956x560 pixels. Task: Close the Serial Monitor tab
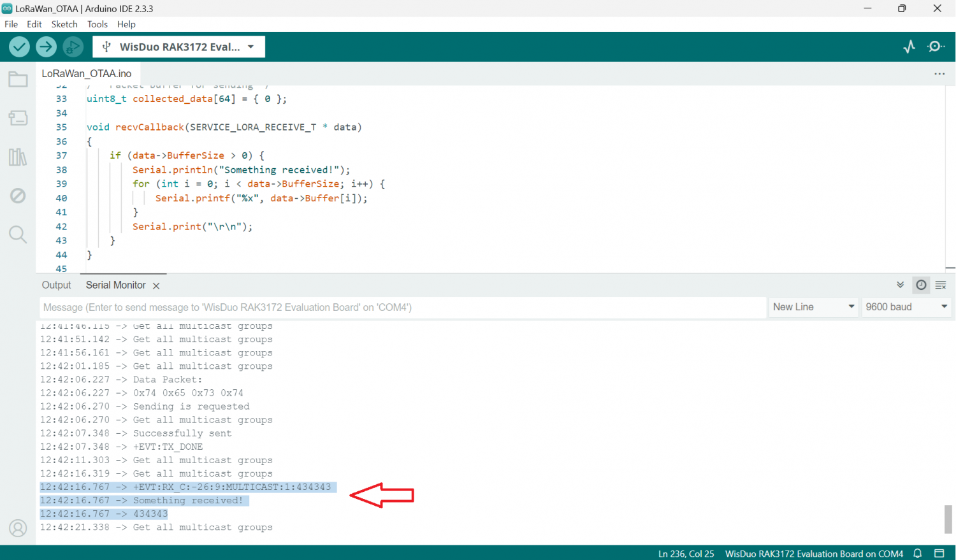point(156,285)
